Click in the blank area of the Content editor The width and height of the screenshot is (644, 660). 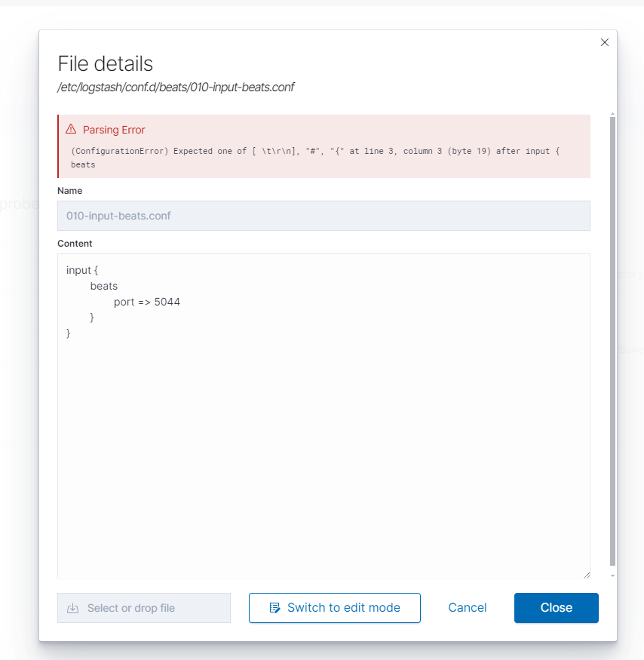coord(324,453)
